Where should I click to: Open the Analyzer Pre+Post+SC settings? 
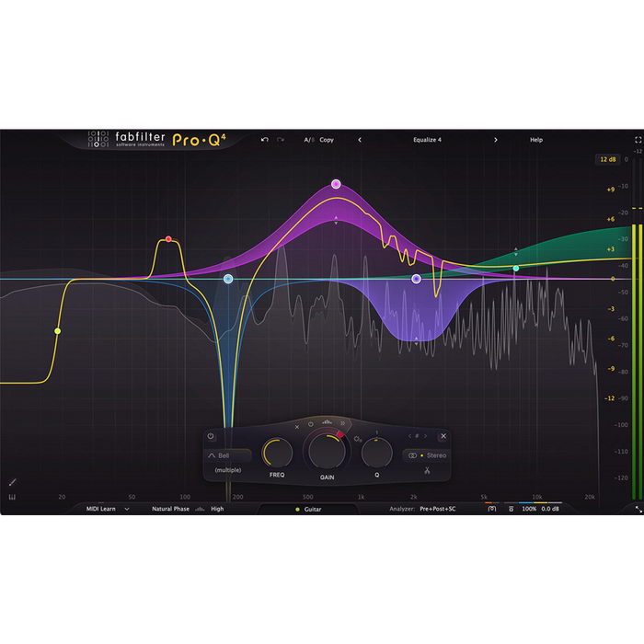point(437,509)
